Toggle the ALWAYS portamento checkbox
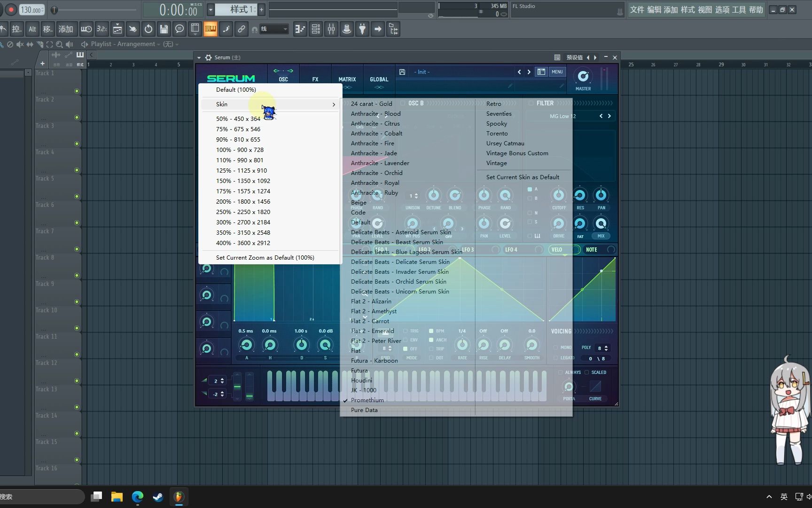Screen dimensions: 812x508 point(560,373)
